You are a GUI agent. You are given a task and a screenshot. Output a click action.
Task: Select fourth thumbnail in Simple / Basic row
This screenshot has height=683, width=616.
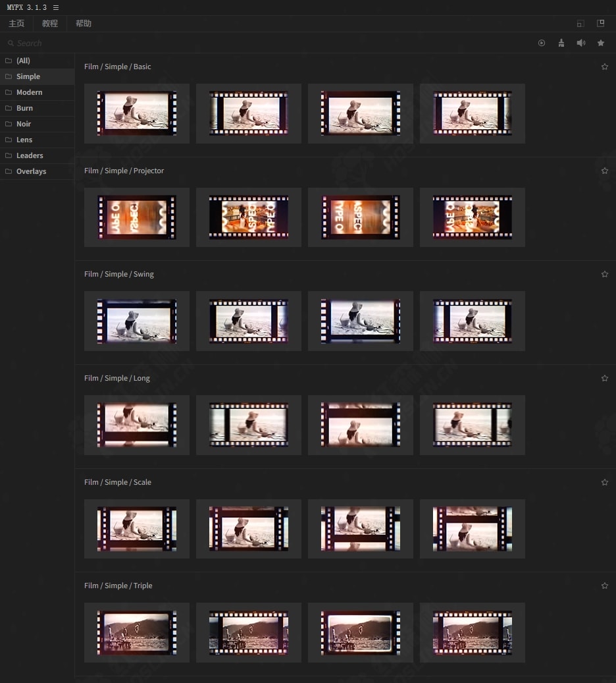point(473,113)
